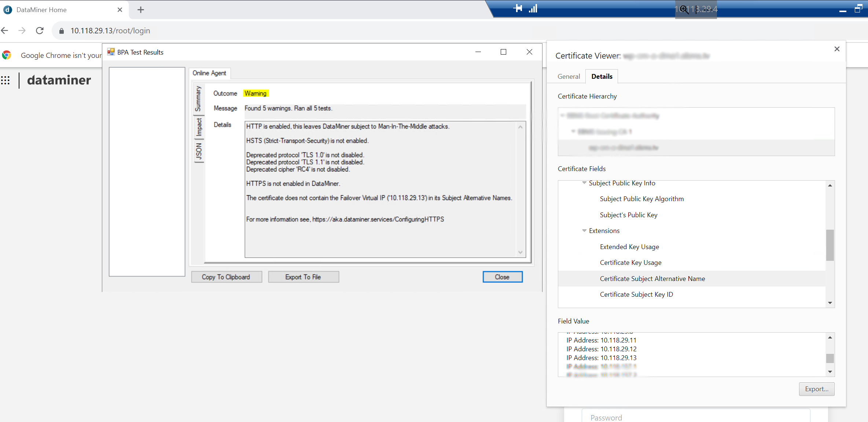Click 'IP Address: 10.118.29.11' in Field Value
Screen dimensions: 868x422
(601, 340)
